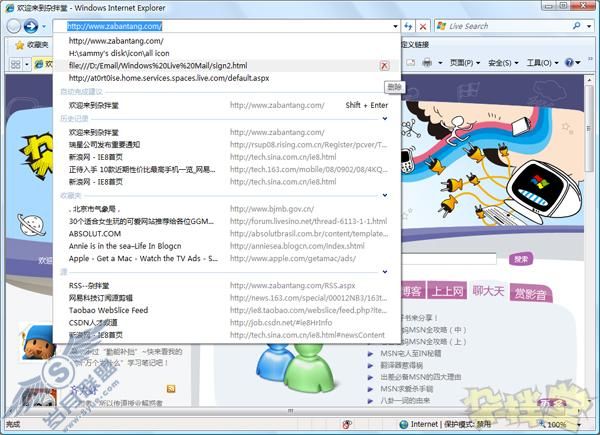Click the Forward navigation arrow button
Viewport: 600px width, 435px height.
coord(31,26)
